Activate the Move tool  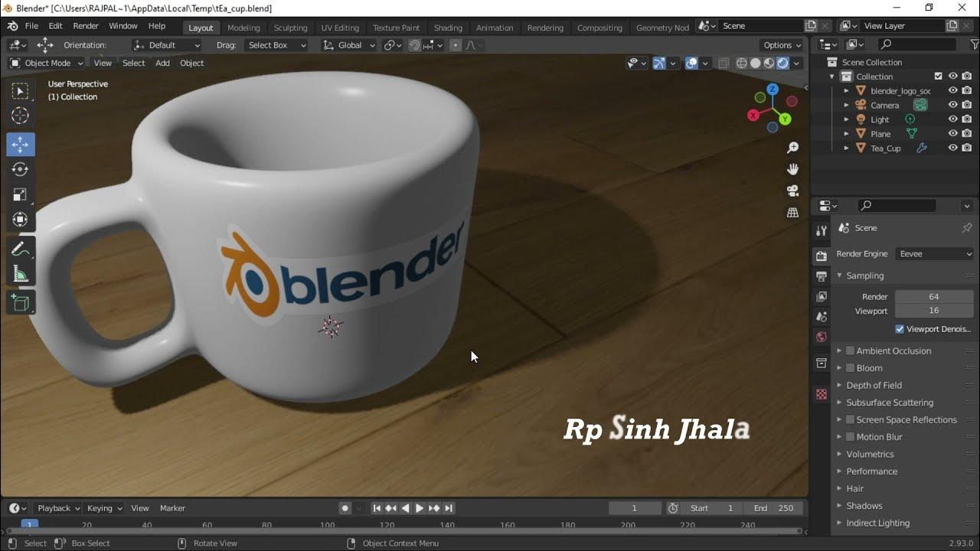[x=21, y=144]
